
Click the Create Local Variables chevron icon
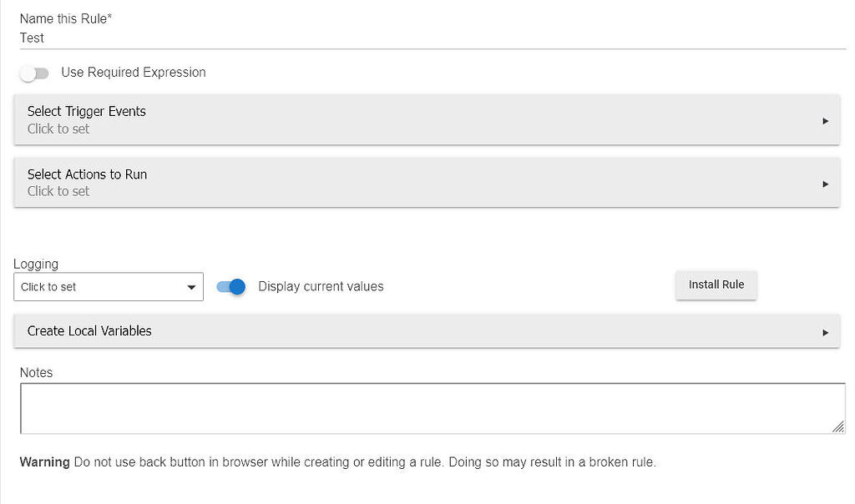[x=826, y=331]
